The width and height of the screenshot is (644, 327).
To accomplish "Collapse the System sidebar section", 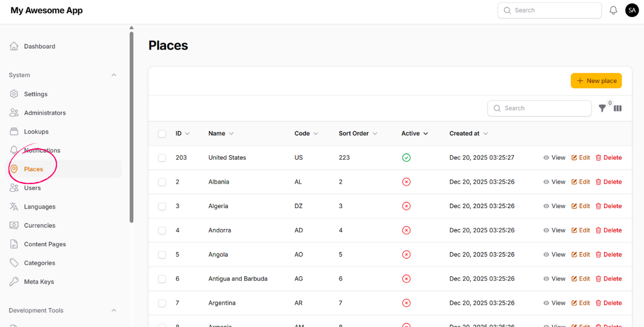I will (114, 75).
